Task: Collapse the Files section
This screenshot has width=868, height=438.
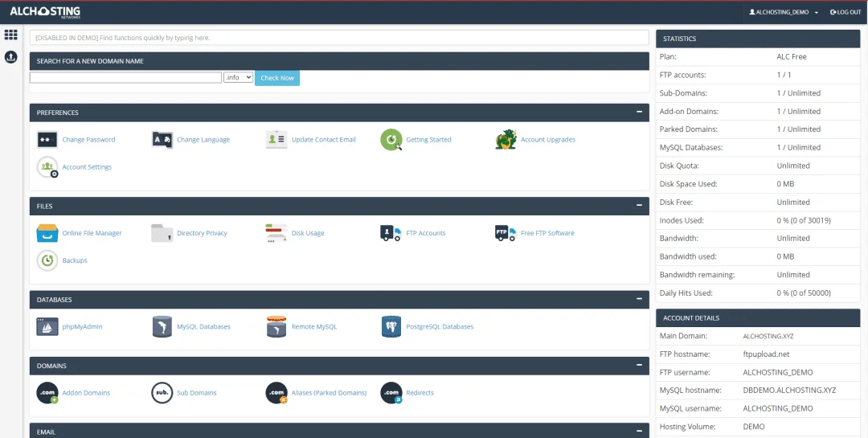Action: point(640,206)
